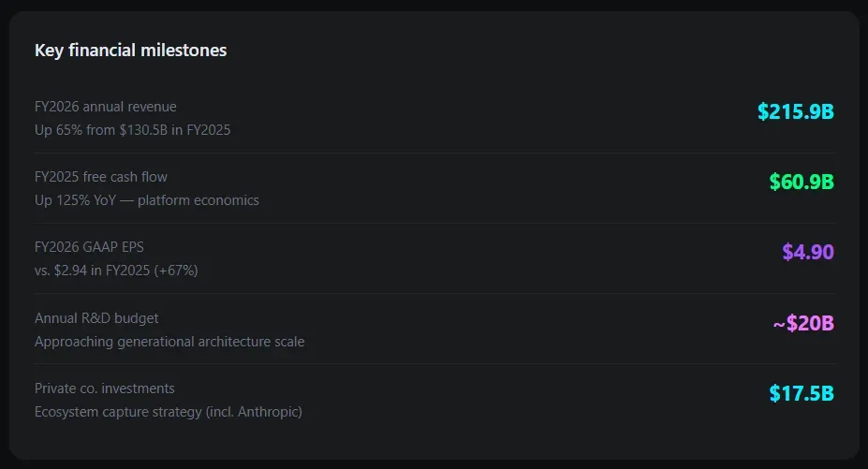The height and width of the screenshot is (469, 868).
Task: Click the vs. $2.94 in FY2025 comparison text
Action: [x=116, y=271]
